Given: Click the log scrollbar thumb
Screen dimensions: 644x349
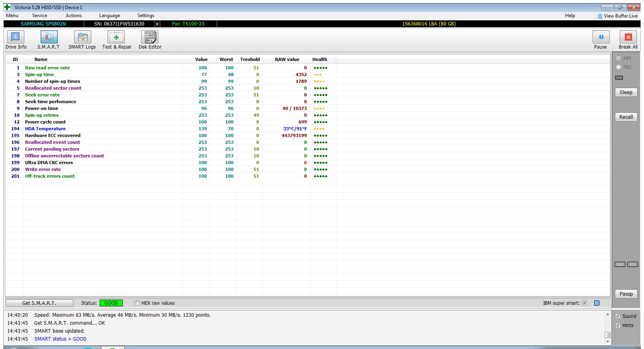Looking at the screenshot, I should click(x=607, y=335).
